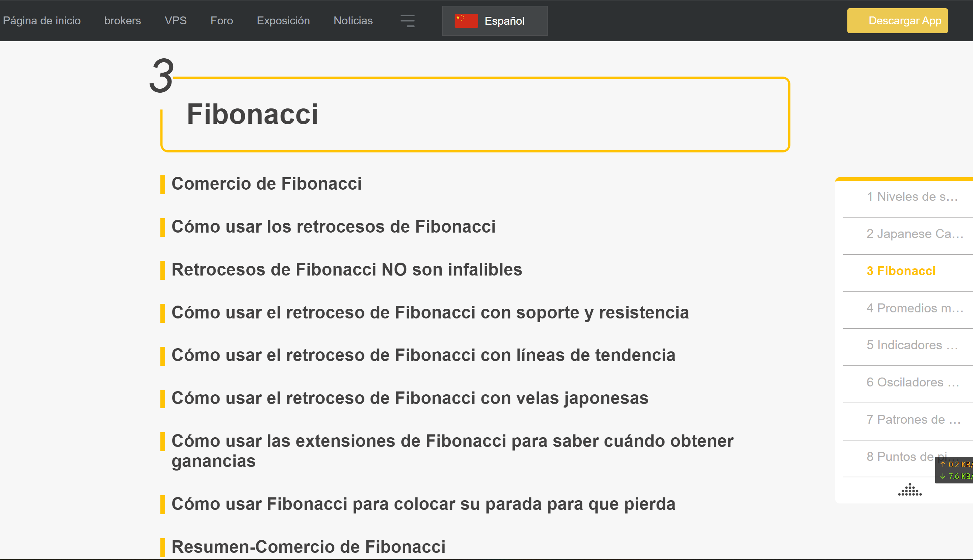This screenshot has height=560, width=973.
Task: Select VPS in the navigation bar
Action: (x=175, y=21)
